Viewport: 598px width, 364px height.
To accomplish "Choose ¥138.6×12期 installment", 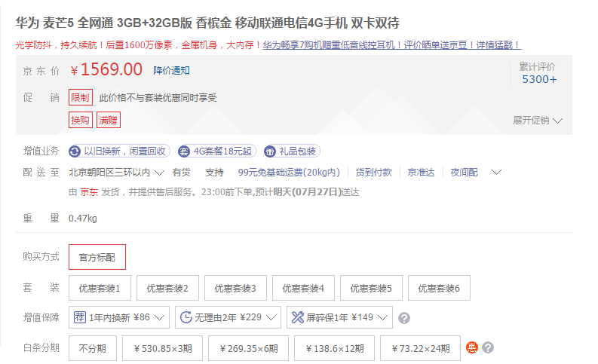I will pos(335,348).
